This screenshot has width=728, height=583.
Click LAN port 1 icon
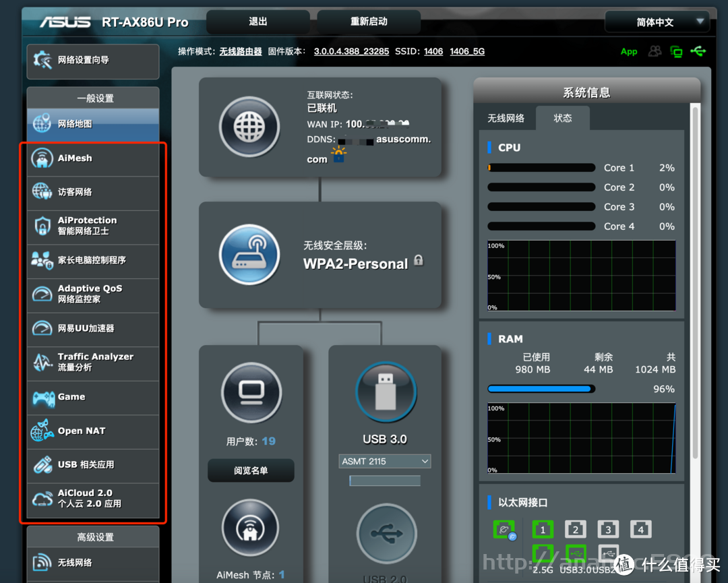tap(542, 529)
